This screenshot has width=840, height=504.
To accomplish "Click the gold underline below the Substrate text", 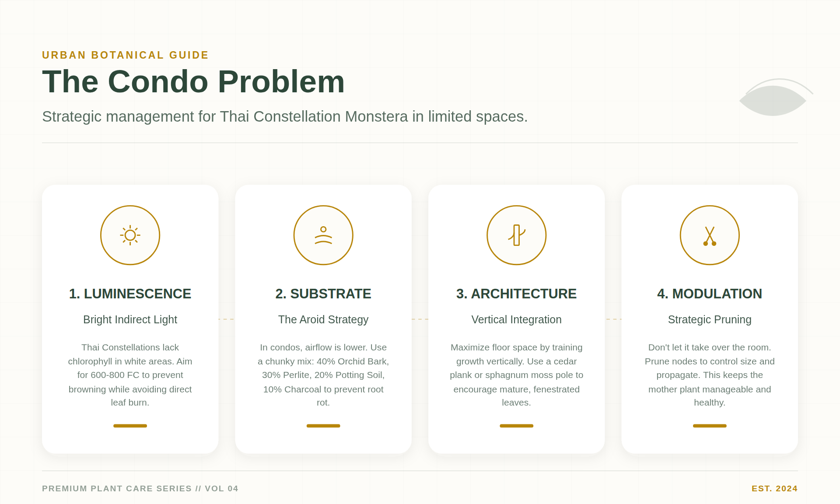I will click(x=323, y=425).
